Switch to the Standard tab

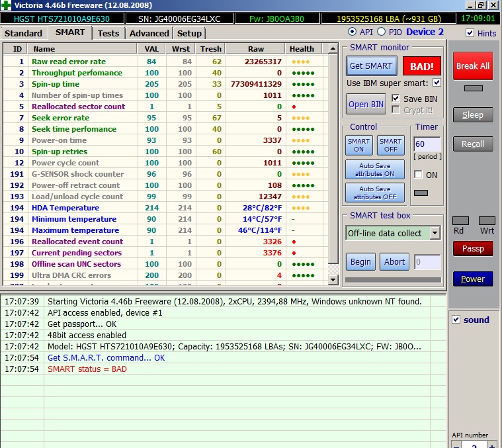(x=23, y=33)
